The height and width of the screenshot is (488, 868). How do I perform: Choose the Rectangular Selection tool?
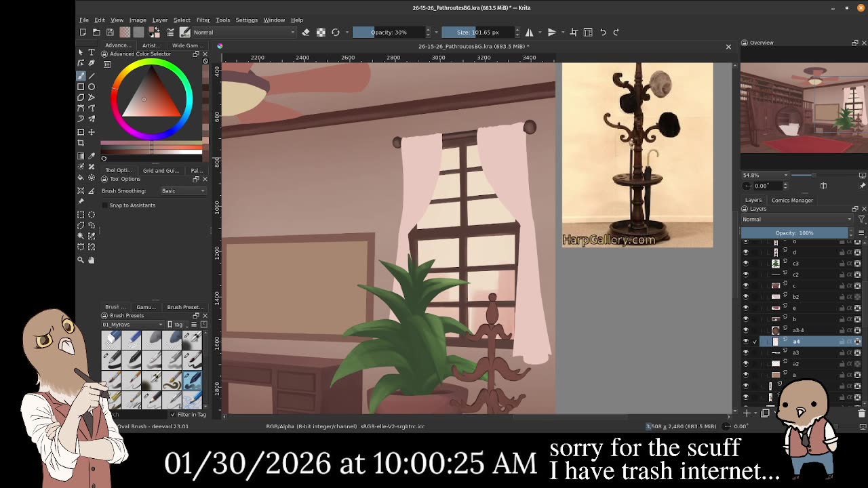(x=81, y=214)
